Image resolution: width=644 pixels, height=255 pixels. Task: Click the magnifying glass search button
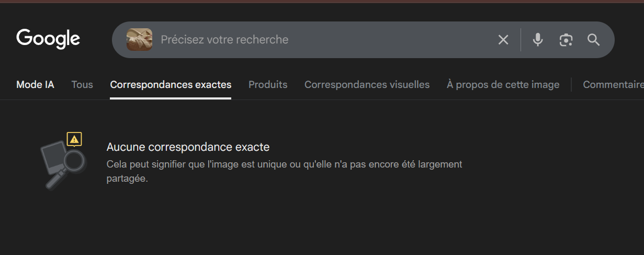(x=593, y=40)
